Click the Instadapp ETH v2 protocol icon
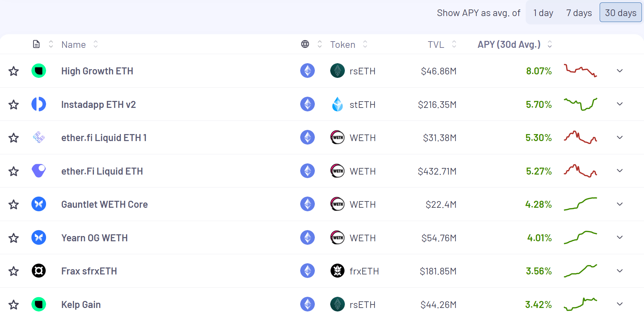 tap(39, 104)
